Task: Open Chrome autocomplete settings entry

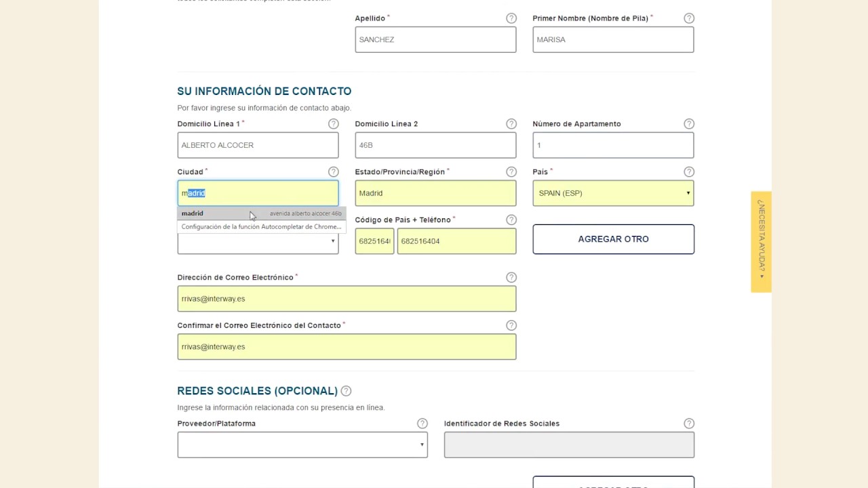Action: 261,227
